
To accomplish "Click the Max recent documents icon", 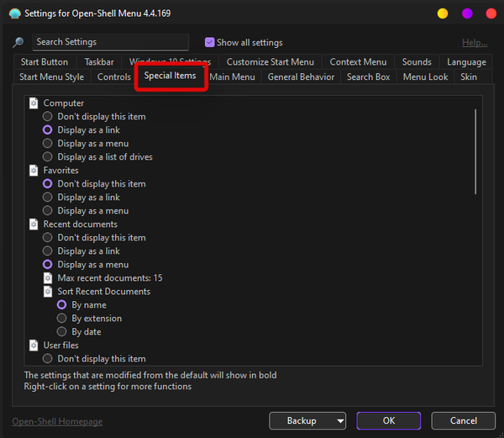I will 48,278.
